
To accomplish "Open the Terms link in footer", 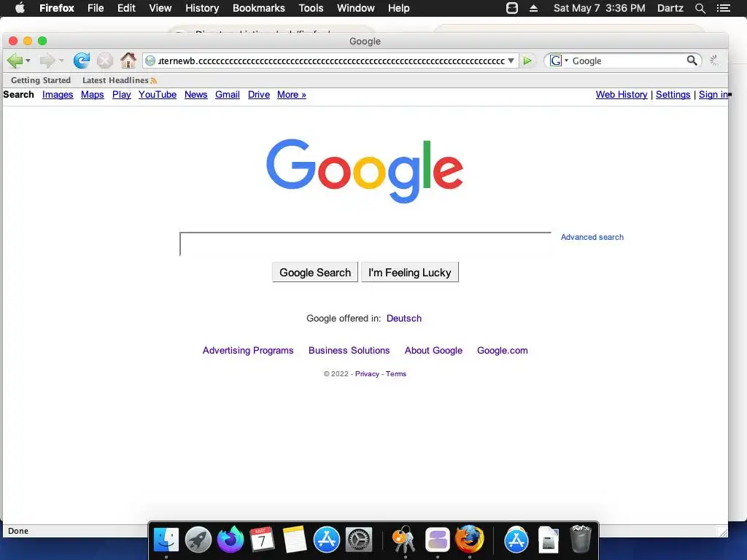I will click(x=396, y=374).
